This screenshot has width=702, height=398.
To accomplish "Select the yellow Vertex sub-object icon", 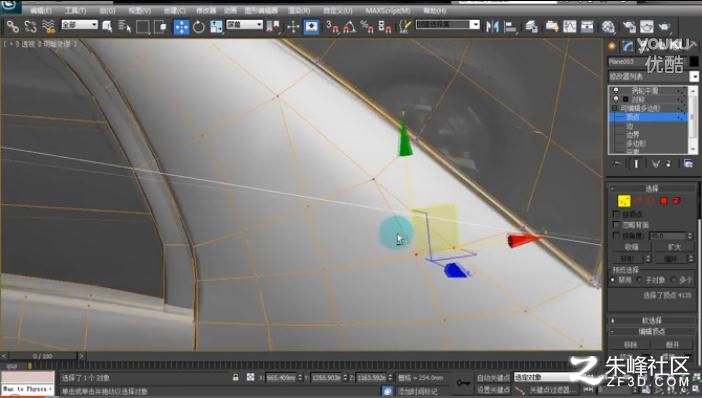I will 624,201.
